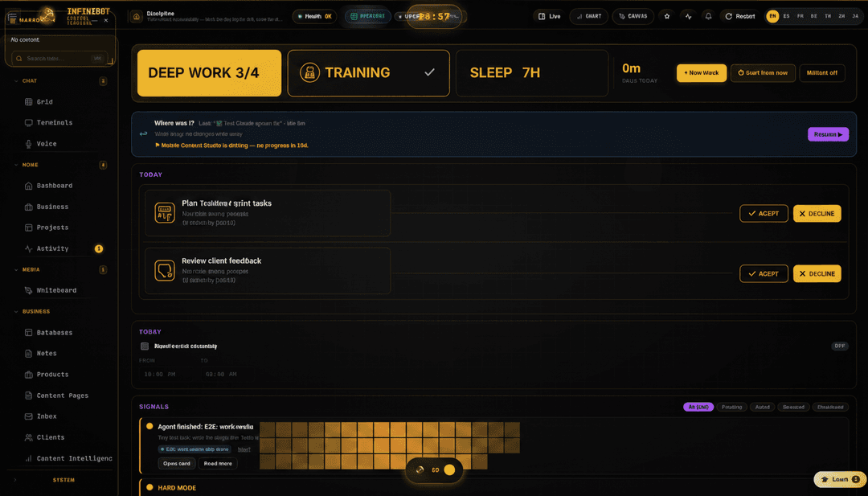Open the Chart view tab

[x=588, y=17]
